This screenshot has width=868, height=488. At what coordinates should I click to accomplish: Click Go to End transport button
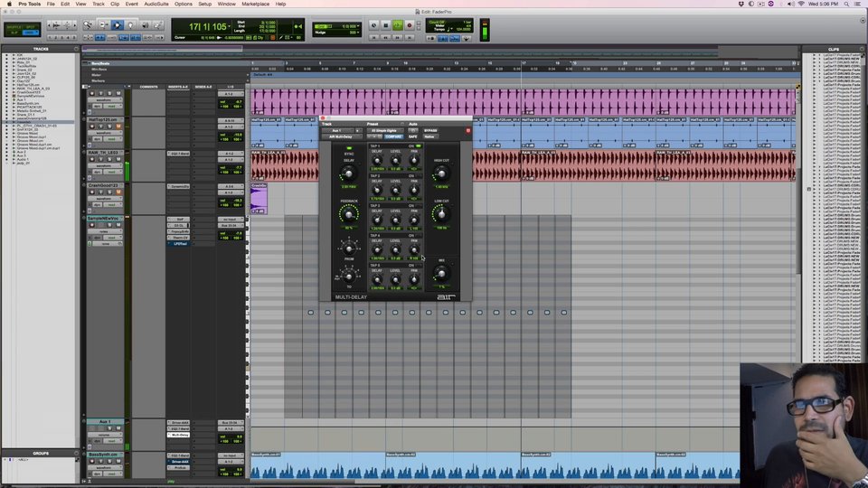click(410, 38)
